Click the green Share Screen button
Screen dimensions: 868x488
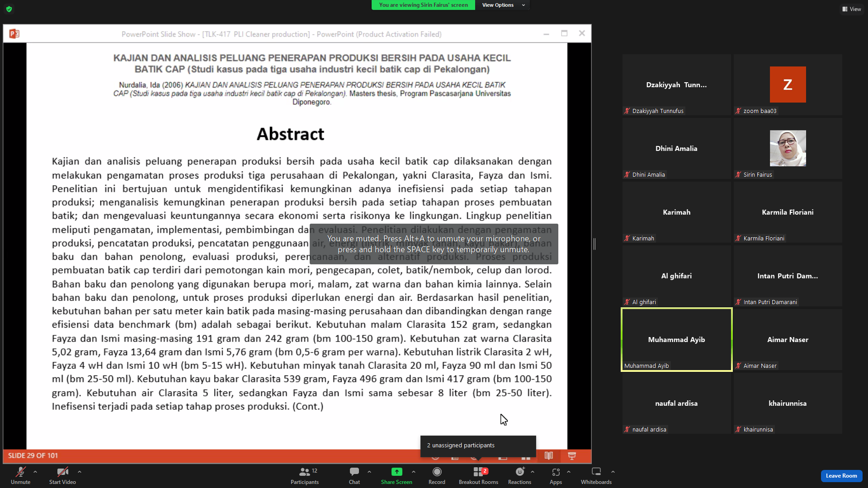[396, 475]
